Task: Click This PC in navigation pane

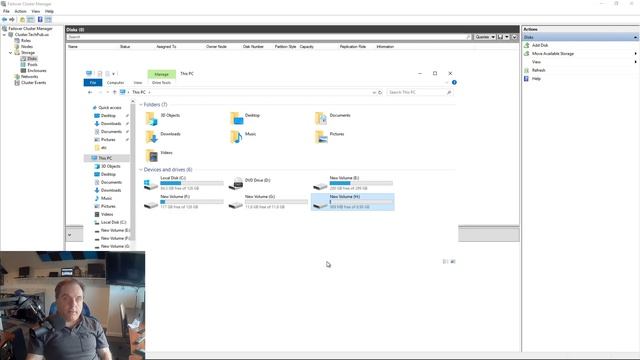Action: click(102, 158)
